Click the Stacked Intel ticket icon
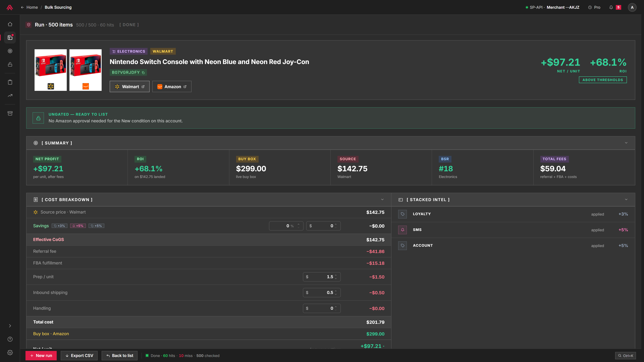 401,200
